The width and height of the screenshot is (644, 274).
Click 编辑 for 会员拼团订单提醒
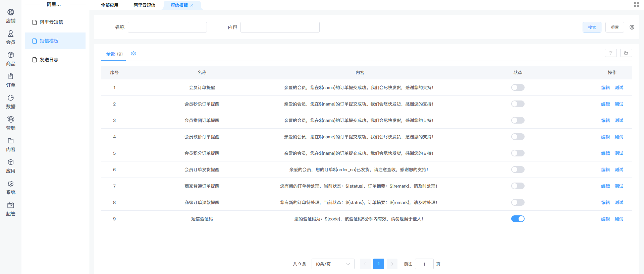tap(605, 120)
